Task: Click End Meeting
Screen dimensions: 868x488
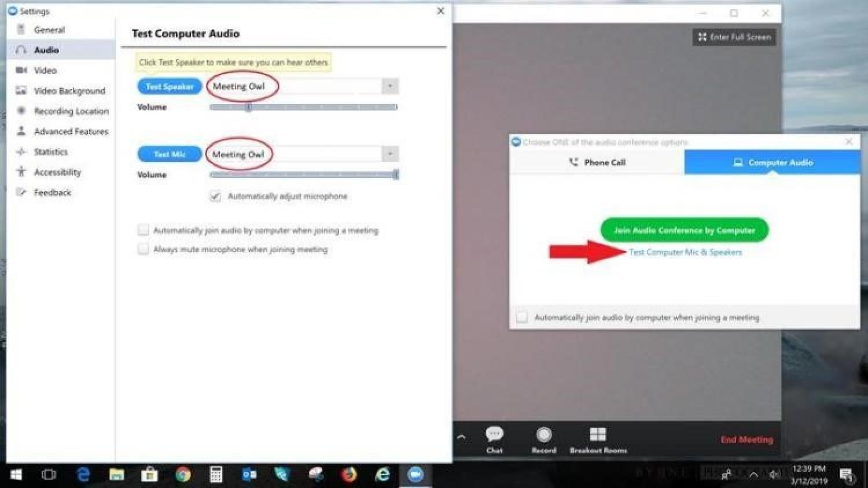Action: (x=747, y=439)
